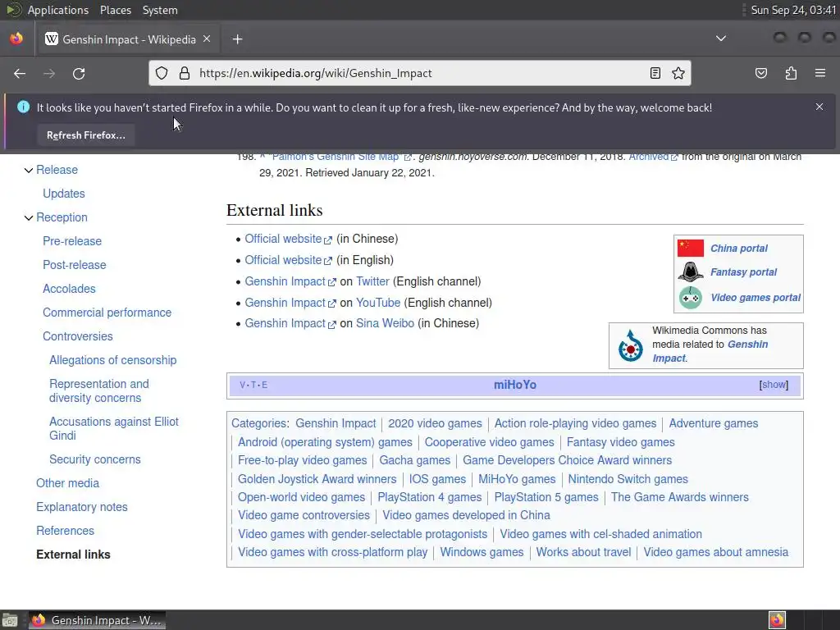Show the miHoYo navbox contents

774,385
